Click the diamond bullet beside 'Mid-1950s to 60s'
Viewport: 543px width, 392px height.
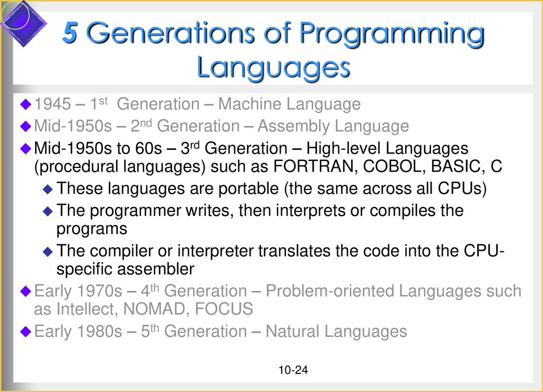tap(26, 148)
